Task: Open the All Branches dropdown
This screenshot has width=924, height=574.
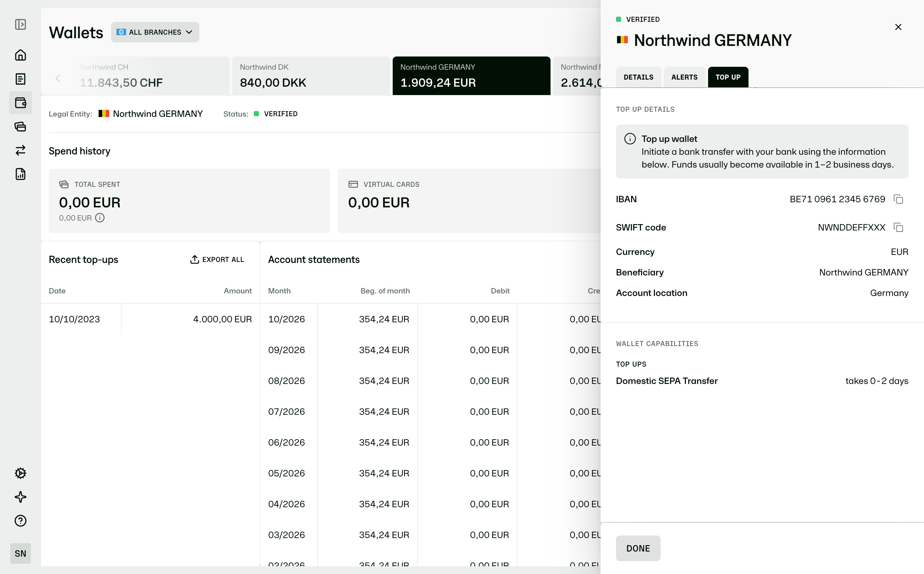Action: [155, 32]
